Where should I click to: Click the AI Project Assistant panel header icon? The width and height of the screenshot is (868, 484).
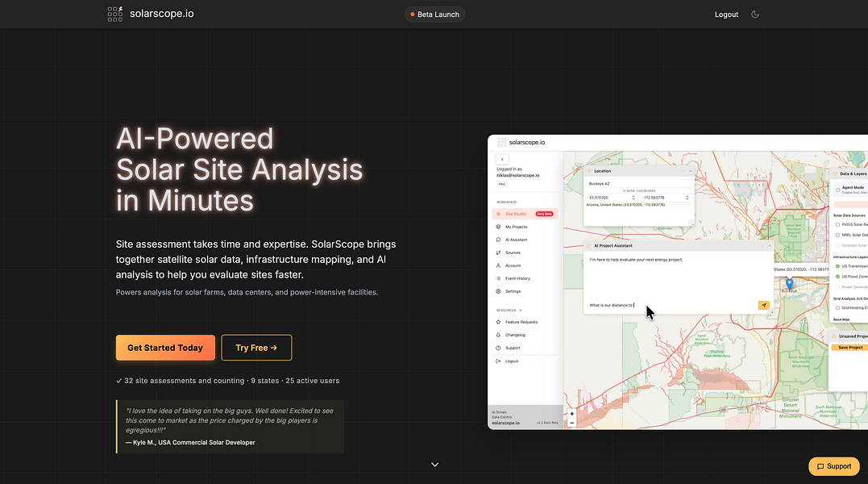589,246
